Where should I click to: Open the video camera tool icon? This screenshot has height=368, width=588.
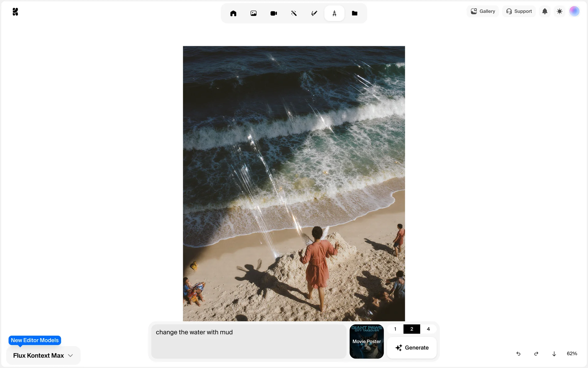pos(273,13)
